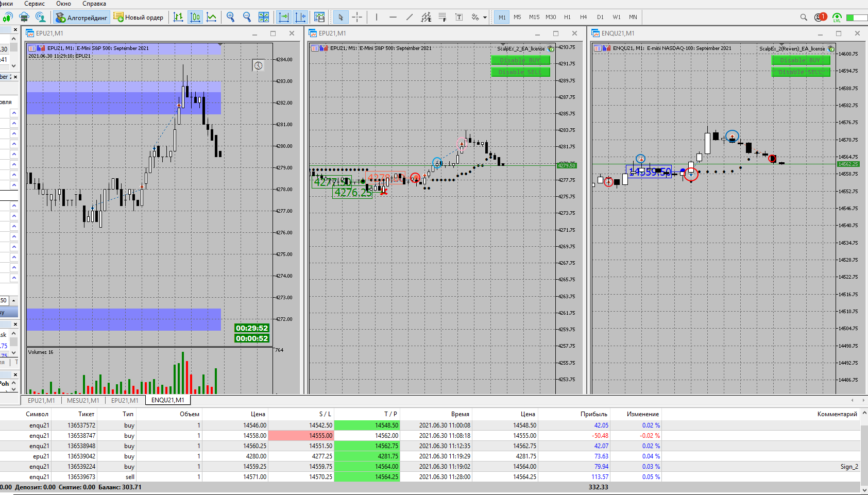The image size is (868, 495).
Task: Switch to the first EPU21,M1 chart tab
Action: [41, 400]
